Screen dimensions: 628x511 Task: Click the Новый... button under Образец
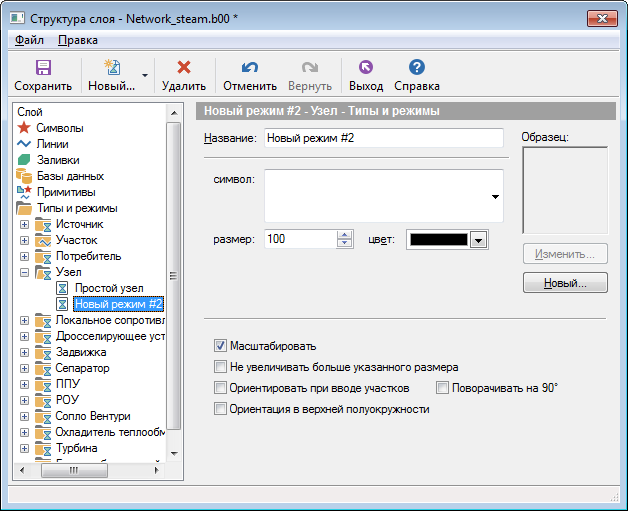click(565, 283)
